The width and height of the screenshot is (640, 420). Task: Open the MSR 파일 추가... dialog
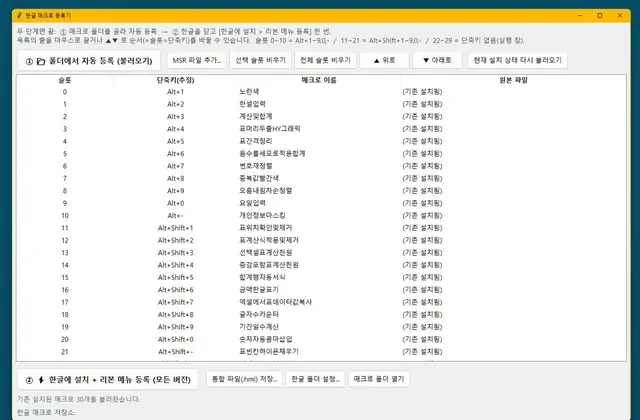[197, 60]
